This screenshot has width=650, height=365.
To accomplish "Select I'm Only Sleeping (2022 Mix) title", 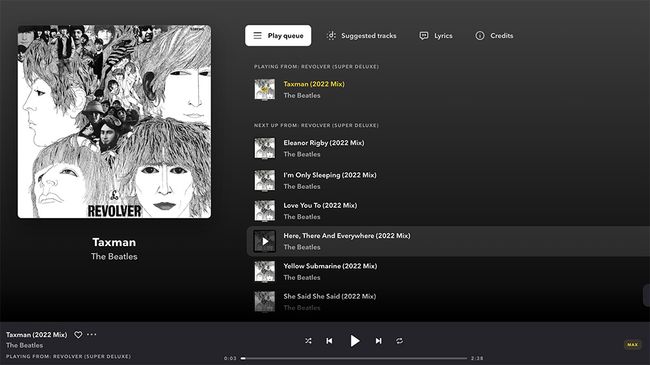I will pyautogui.click(x=330, y=175).
